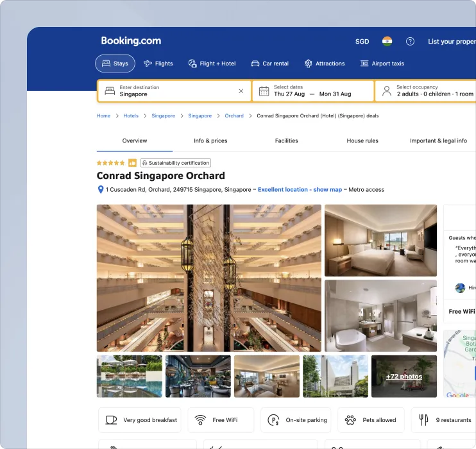Open the bedroom photo
Screen dimensions: 476x449
point(380,241)
